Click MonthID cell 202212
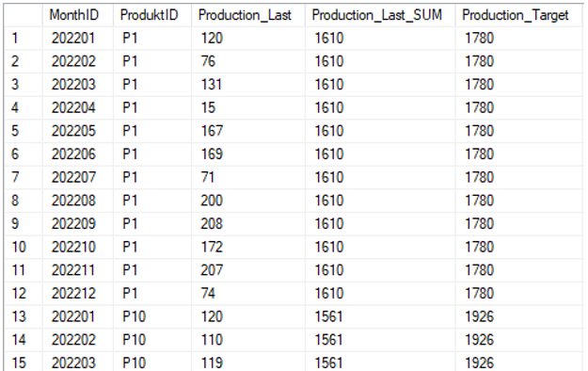This screenshot has height=371, width=588. 78,293
